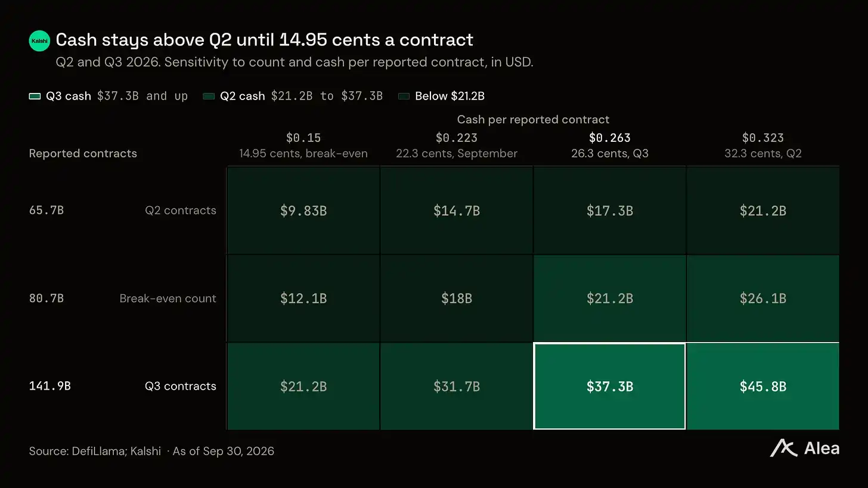Select the $0.323 Q2 column header

click(762, 145)
